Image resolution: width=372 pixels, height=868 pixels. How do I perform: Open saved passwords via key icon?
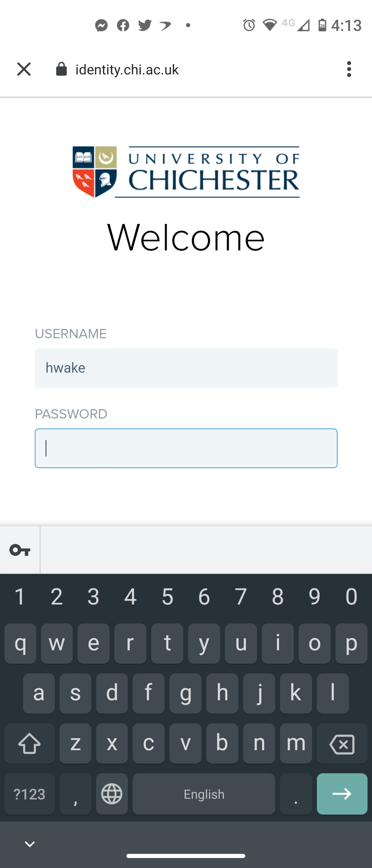pos(20,550)
